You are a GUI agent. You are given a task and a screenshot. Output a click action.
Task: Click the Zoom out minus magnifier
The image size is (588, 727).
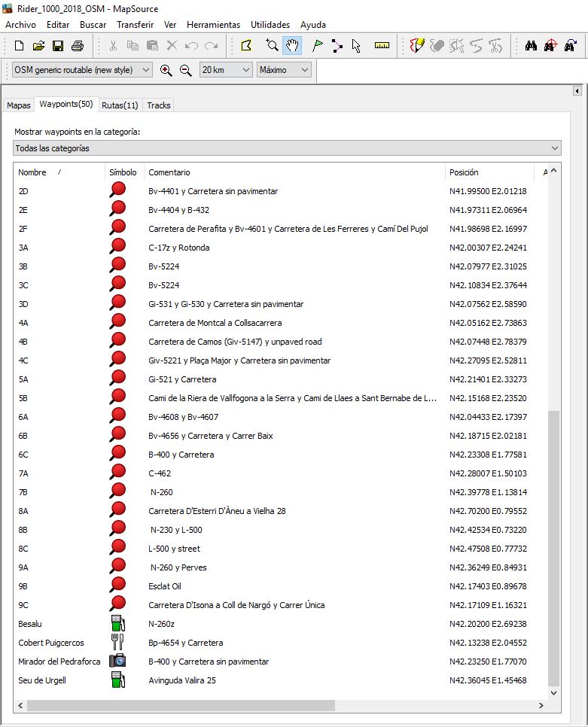coord(185,70)
